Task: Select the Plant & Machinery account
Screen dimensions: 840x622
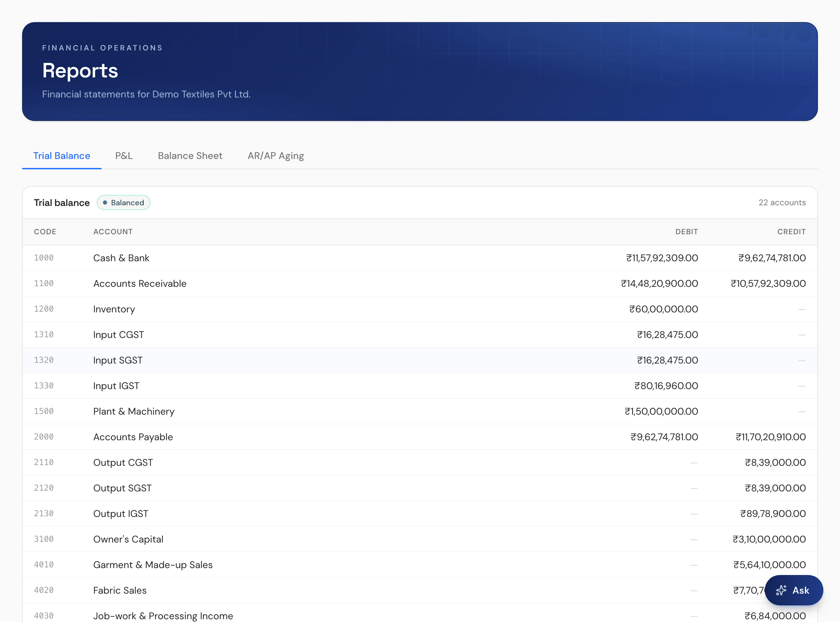Action: point(134,412)
